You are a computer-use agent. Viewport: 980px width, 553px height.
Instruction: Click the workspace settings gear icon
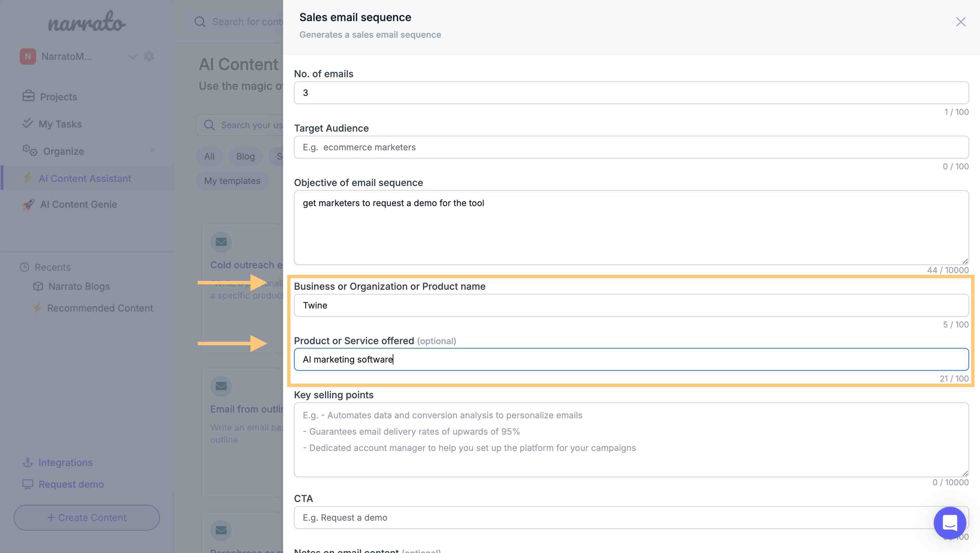pos(149,56)
